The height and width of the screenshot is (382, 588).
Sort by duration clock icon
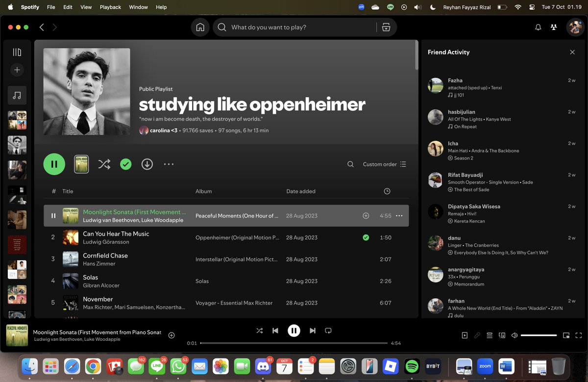coord(387,191)
